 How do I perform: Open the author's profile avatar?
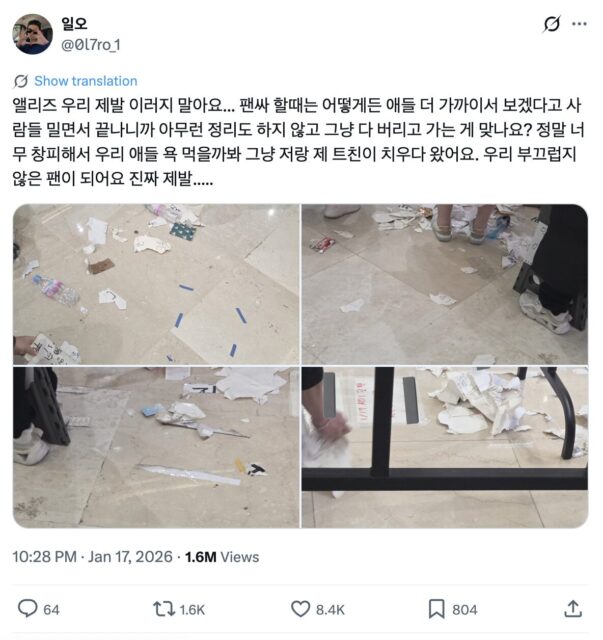[x=33, y=34]
